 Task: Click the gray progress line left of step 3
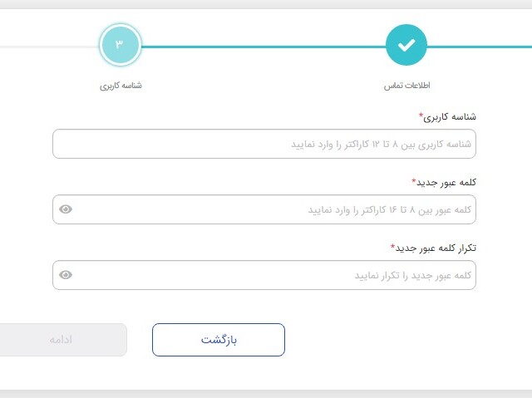(48, 47)
